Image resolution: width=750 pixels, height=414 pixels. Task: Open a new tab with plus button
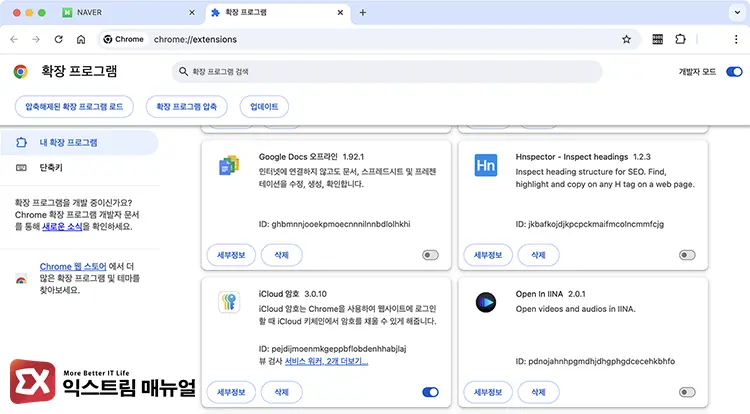(x=363, y=12)
